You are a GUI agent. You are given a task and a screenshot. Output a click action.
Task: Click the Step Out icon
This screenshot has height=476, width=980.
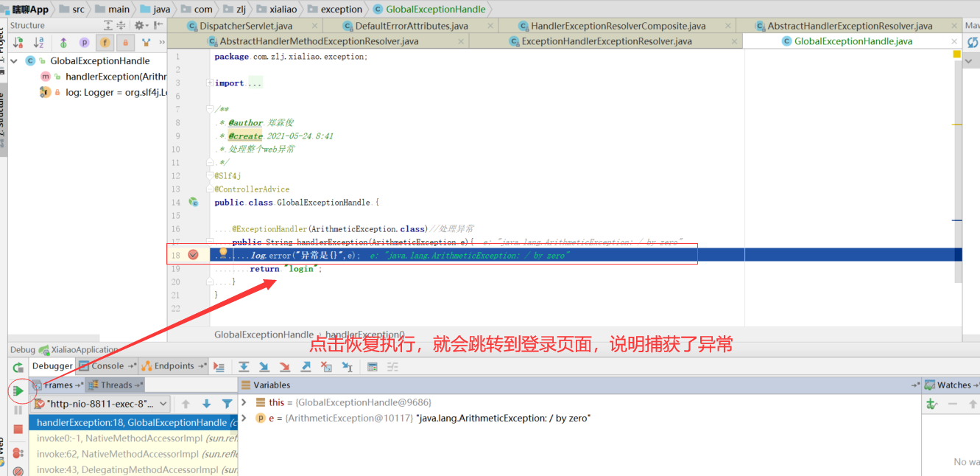tap(306, 366)
